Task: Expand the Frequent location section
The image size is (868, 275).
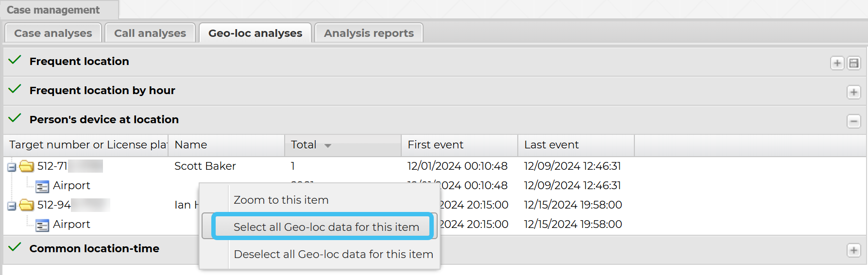Action: coord(837,63)
